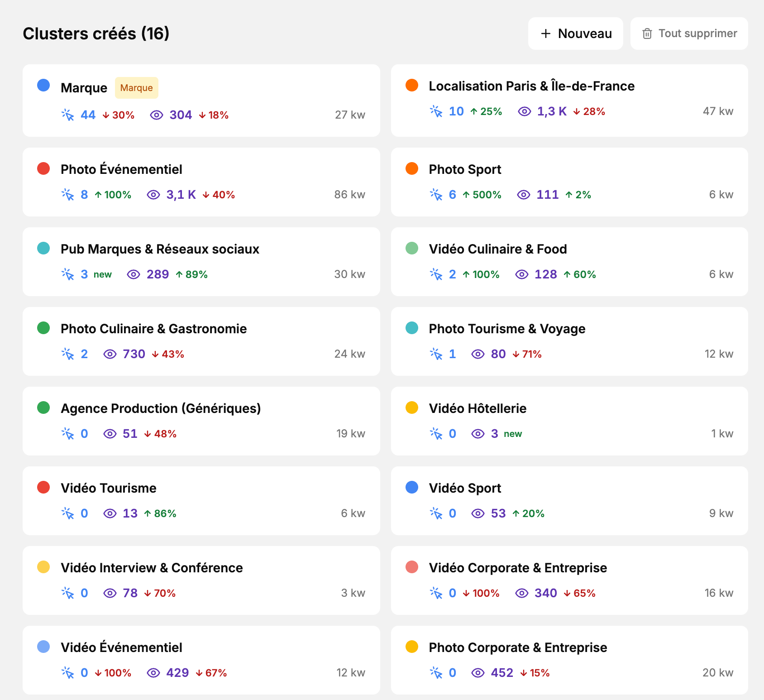Screen dimensions: 764x700
Task: Click the eye icon in Photo Tourisme card
Action: coord(478,354)
